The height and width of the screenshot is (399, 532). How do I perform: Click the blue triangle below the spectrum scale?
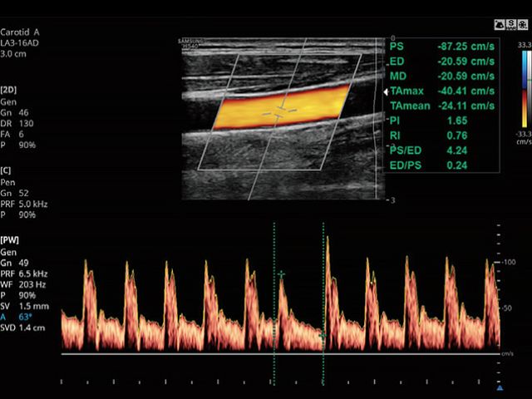click(x=500, y=387)
